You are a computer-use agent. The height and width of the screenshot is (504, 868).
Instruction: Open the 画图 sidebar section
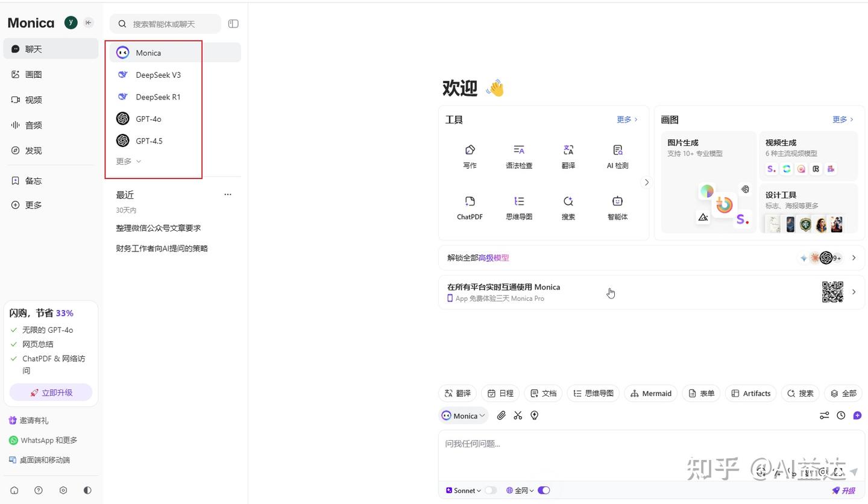33,74
